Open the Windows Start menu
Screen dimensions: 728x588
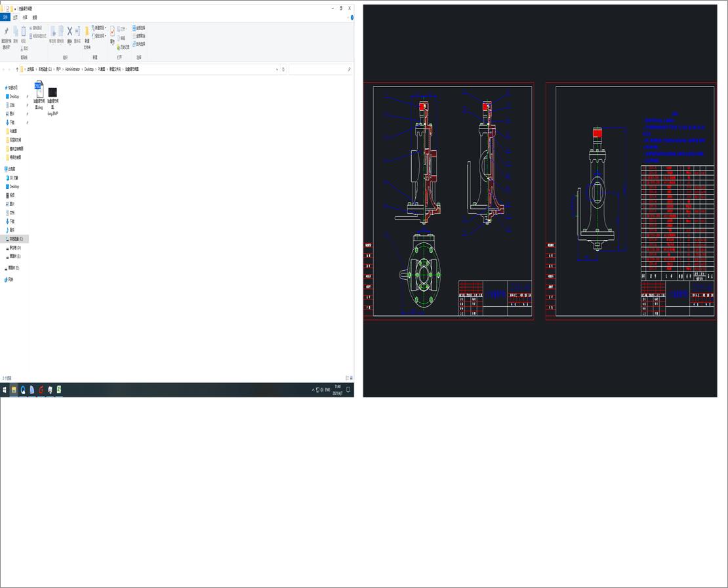click(x=6, y=390)
